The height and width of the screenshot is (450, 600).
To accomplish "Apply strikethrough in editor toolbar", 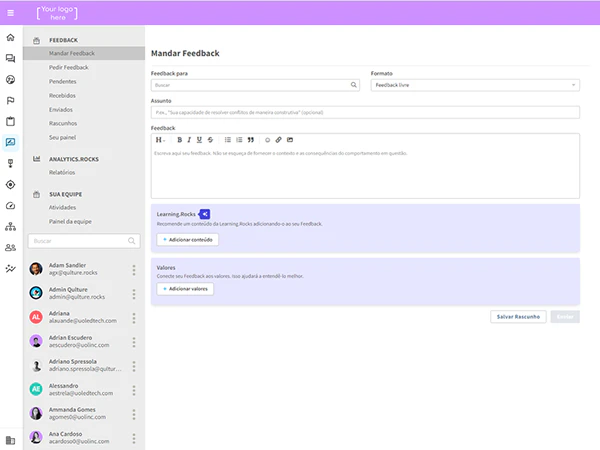I will (210, 140).
